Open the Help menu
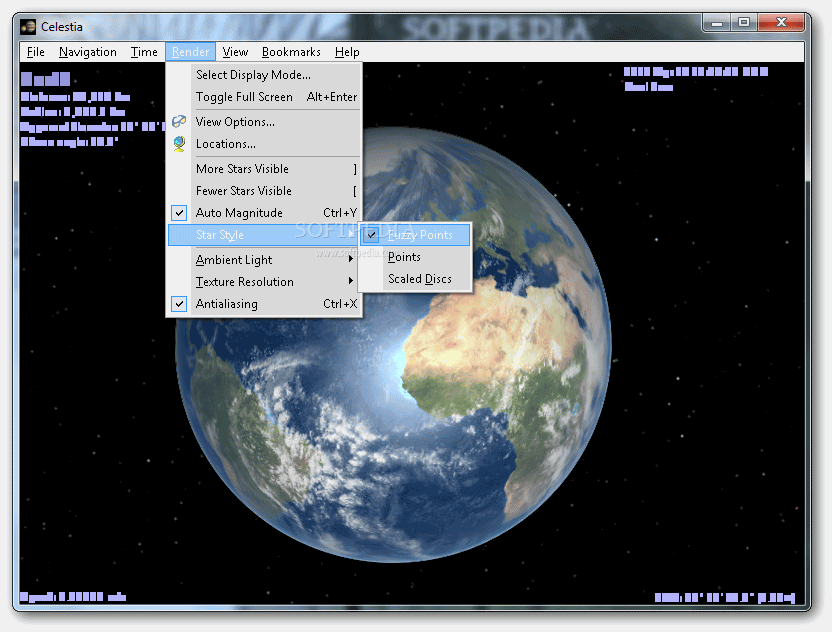Viewport: 832px width, 632px height. pos(347,52)
